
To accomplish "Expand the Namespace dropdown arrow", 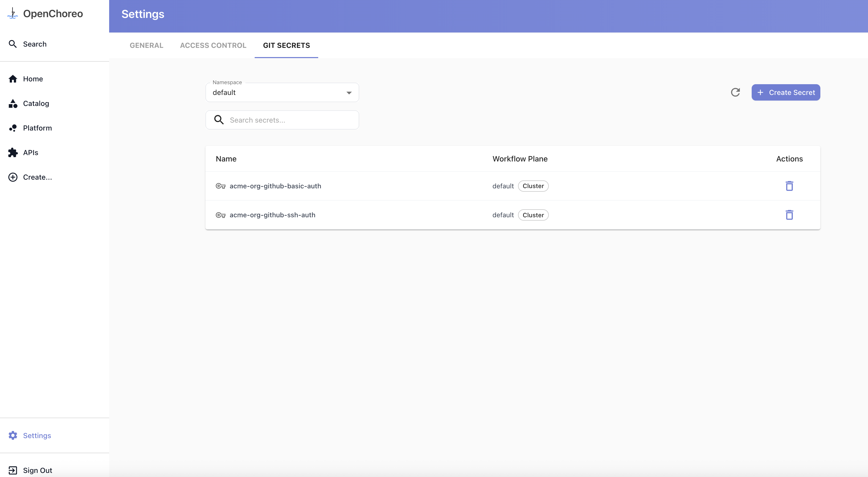I will [x=349, y=93].
